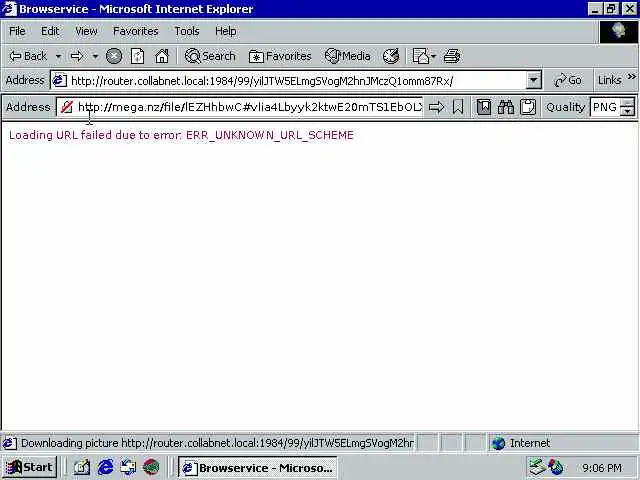
Task: Click the first system tray network icon
Action: click(536, 467)
